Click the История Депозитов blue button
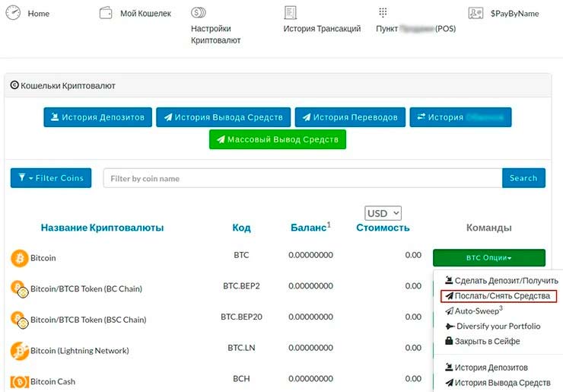This screenshot has height=392, width=563. (98, 117)
